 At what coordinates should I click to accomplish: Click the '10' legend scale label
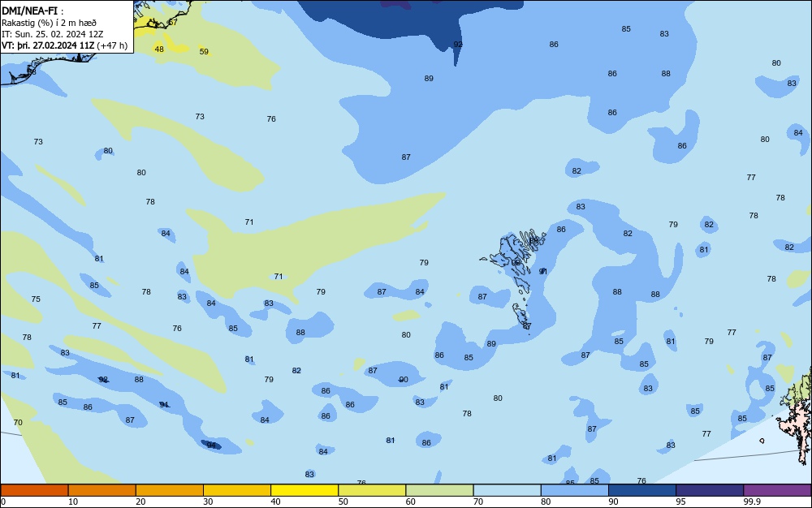(x=73, y=502)
